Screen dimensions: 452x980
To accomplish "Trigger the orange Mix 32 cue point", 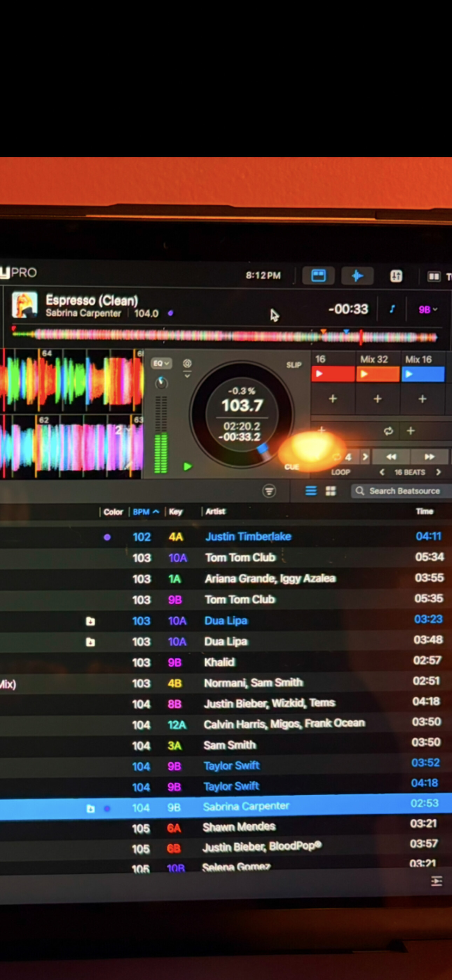I will 378,374.
